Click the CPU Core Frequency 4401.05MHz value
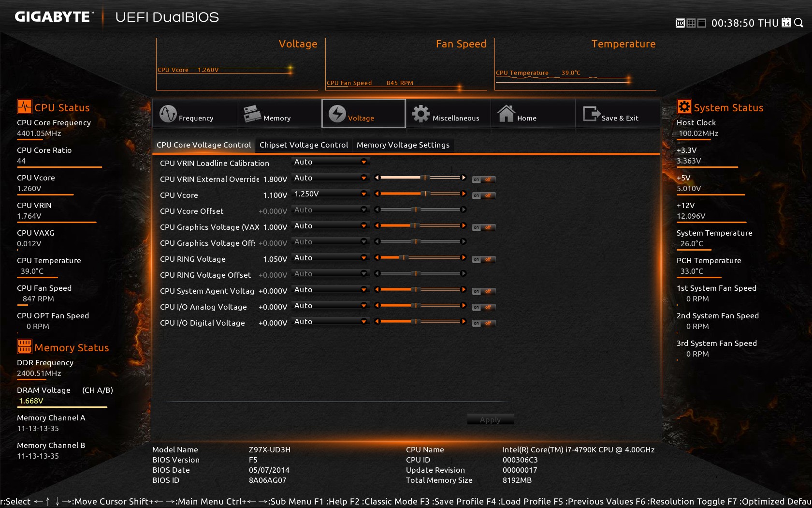 (39, 133)
